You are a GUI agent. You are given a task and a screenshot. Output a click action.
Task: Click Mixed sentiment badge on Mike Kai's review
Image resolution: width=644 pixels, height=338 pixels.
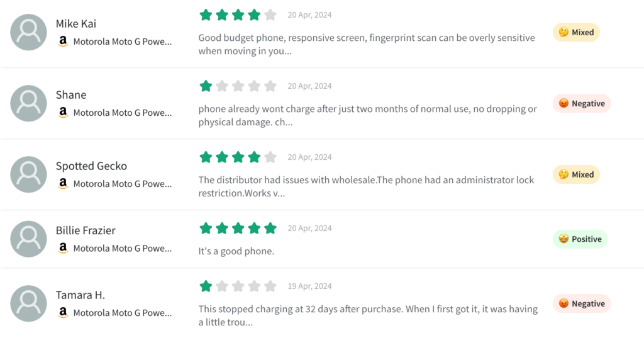576,32
